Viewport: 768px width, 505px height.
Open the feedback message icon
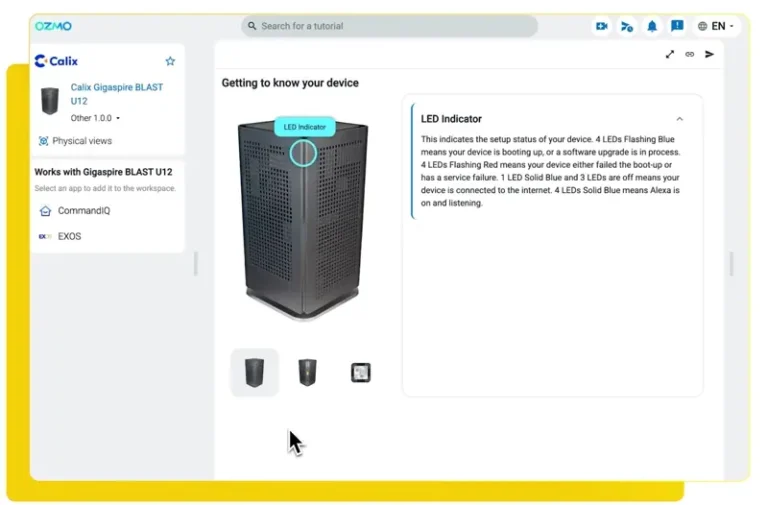677,26
